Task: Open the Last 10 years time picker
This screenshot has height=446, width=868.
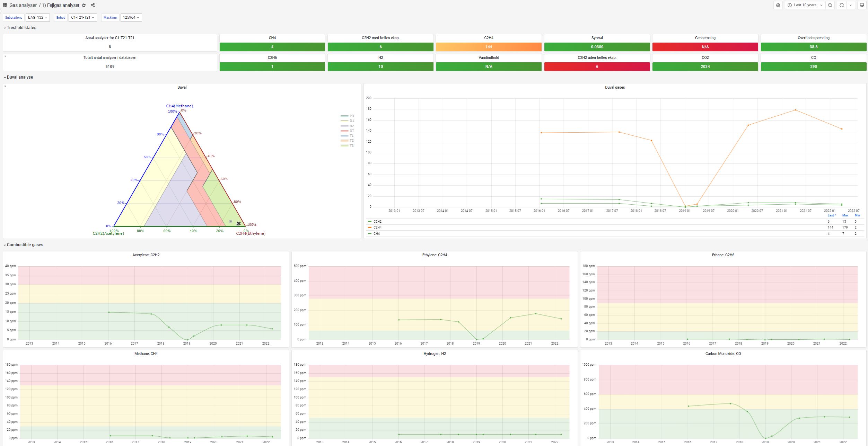Action: pos(805,5)
